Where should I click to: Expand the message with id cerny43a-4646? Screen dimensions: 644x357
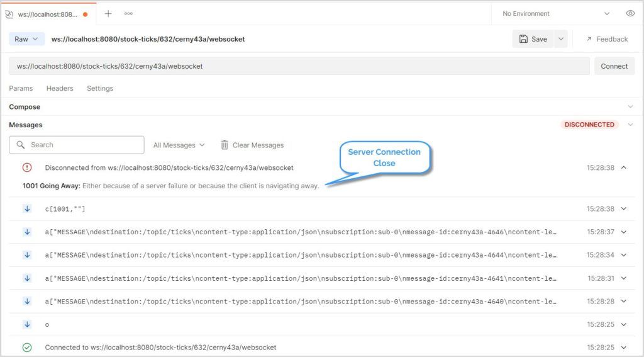623,232
